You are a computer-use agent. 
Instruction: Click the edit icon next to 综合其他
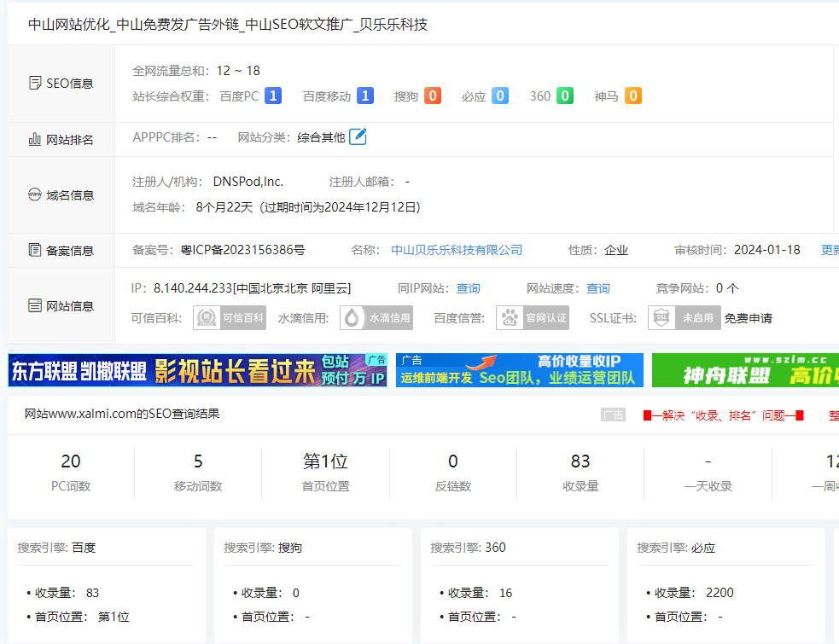click(x=358, y=137)
